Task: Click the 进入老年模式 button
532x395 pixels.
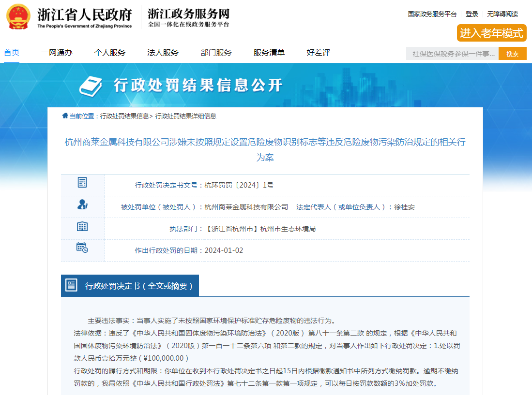Action: (492, 33)
